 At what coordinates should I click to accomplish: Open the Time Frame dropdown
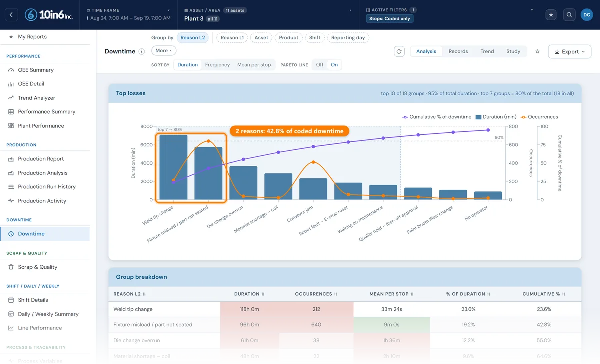[128, 14]
